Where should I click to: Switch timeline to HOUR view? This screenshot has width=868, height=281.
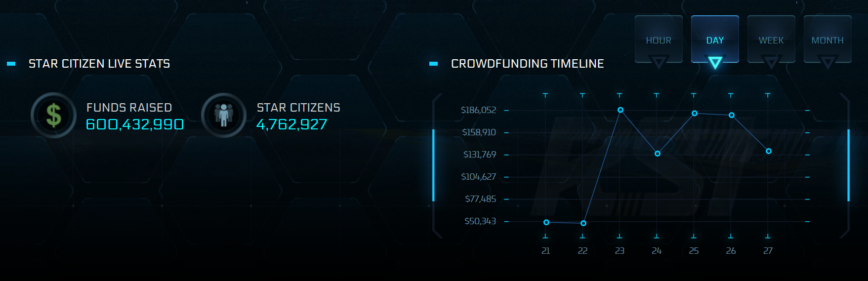click(x=659, y=39)
